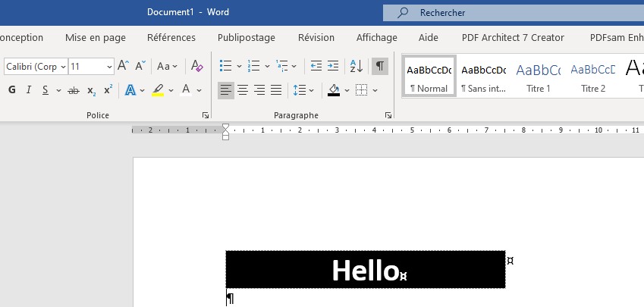Switch to the Publipostage tab
This screenshot has width=644, height=307.
coord(247,38)
